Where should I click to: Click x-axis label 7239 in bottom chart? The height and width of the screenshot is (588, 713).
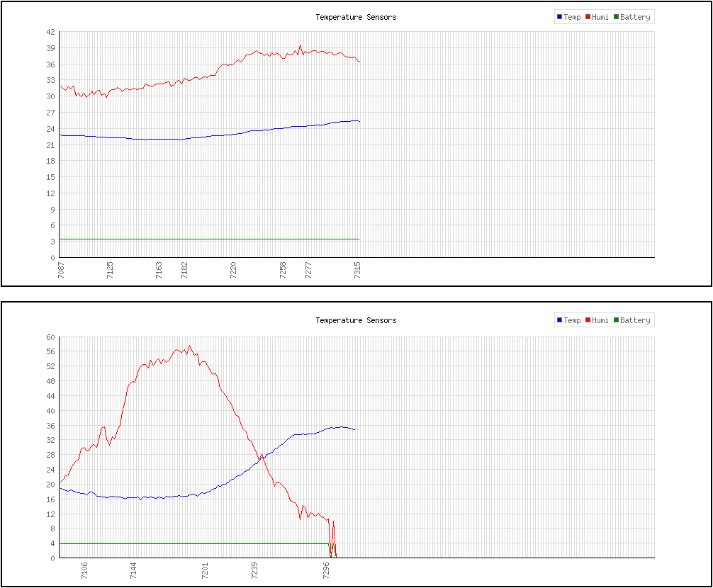[x=254, y=570]
